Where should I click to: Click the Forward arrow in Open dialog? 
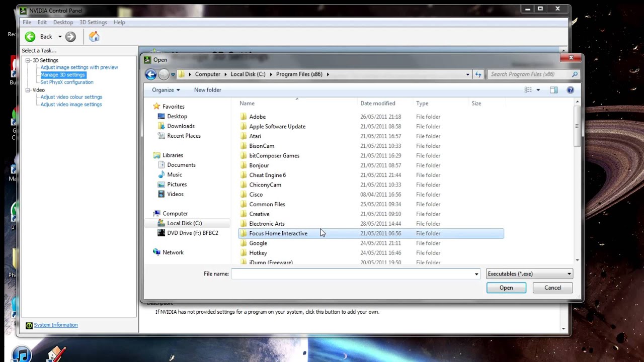[164, 74]
